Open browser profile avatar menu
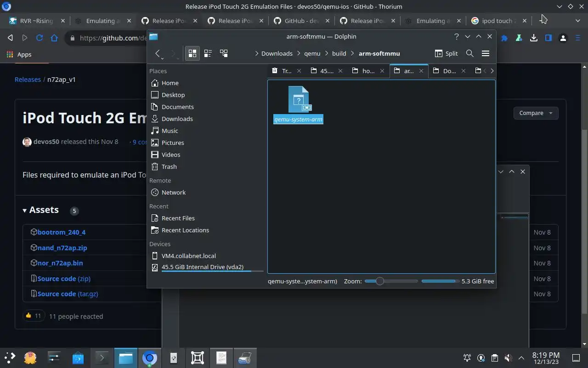This screenshot has height=368, width=588. [563, 38]
